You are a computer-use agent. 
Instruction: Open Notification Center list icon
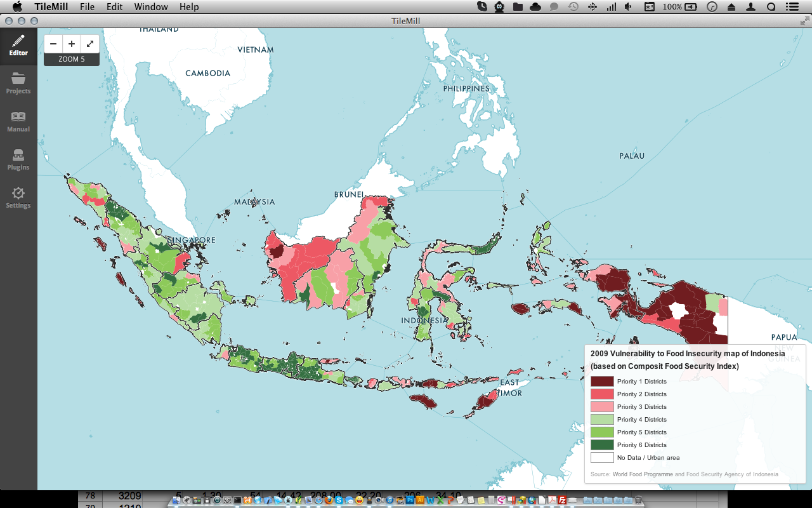point(792,6)
